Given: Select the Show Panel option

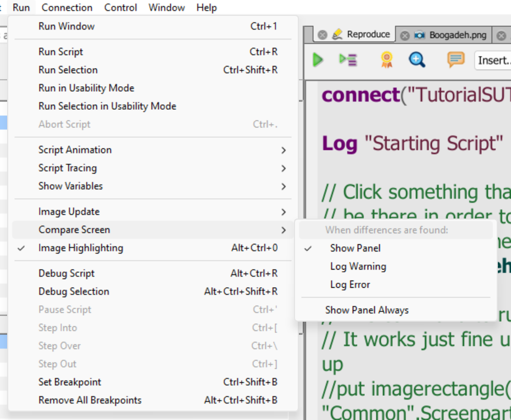Looking at the screenshot, I should (x=355, y=248).
